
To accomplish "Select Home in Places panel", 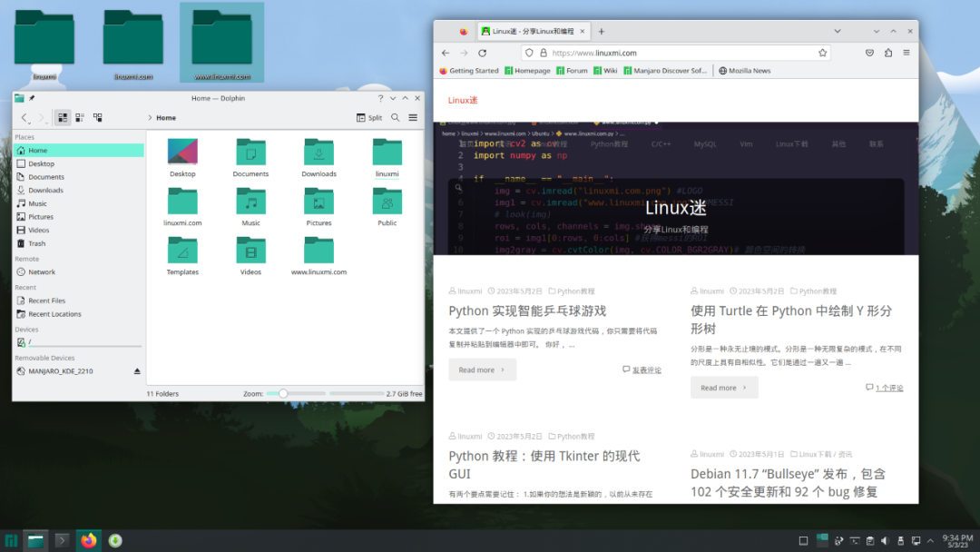I will [x=79, y=151].
